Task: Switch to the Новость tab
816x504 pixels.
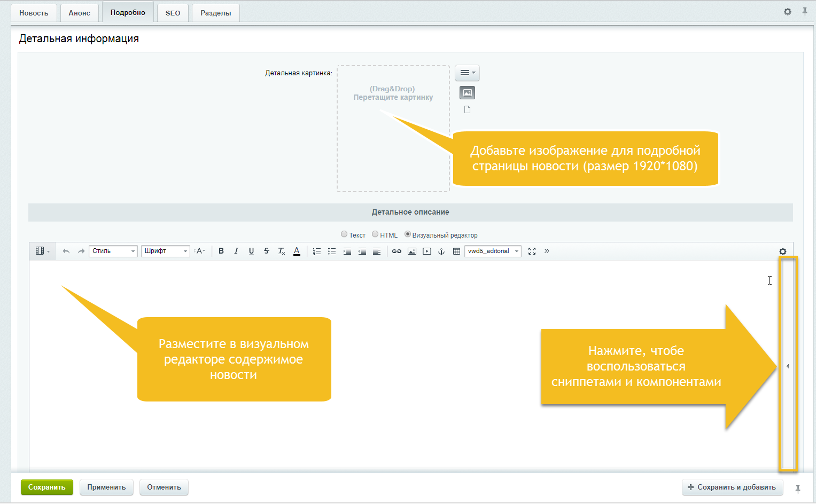Action: (x=34, y=13)
